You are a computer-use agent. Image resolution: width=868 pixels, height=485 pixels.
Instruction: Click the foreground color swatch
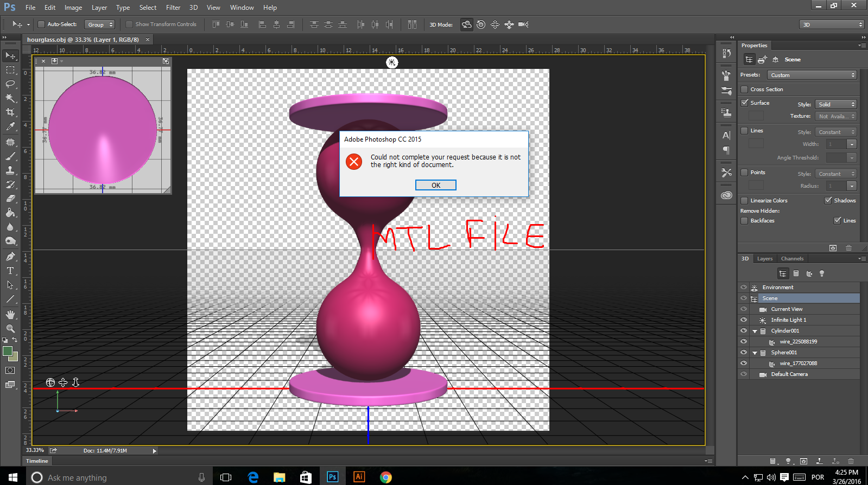[x=8, y=352]
